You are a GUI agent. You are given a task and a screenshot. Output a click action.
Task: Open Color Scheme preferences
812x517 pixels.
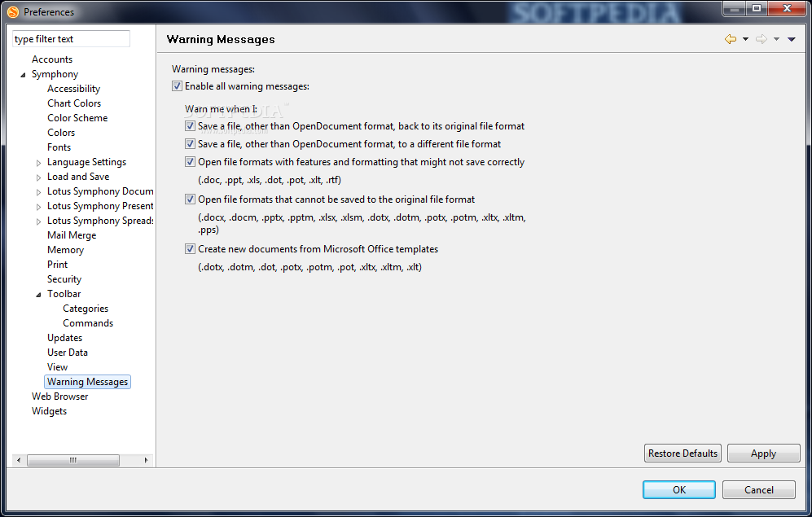tap(77, 117)
